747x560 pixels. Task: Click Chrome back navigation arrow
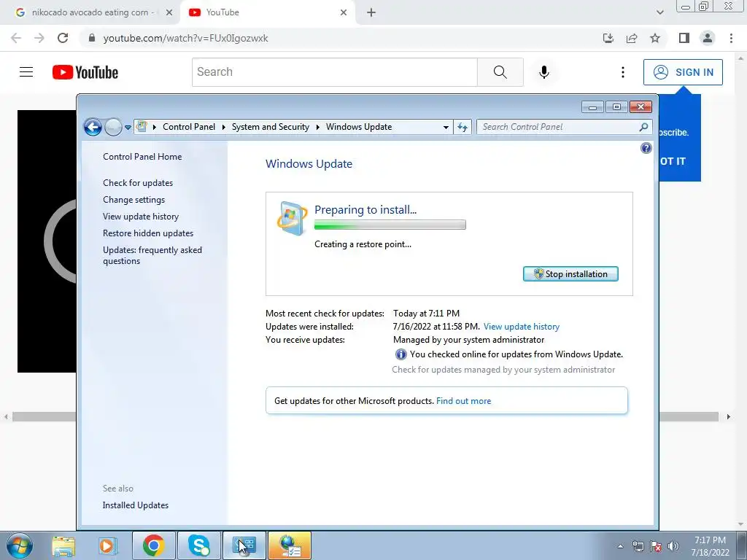(16, 38)
